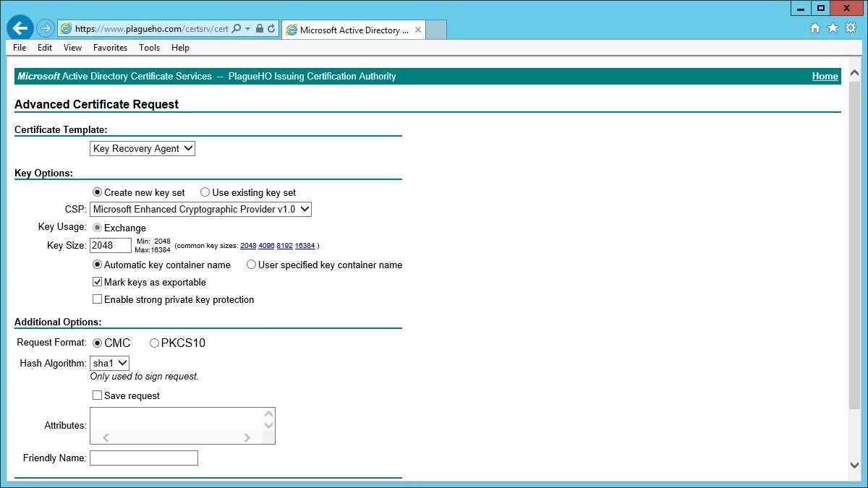Open the Tools gear icon

coord(851,28)
